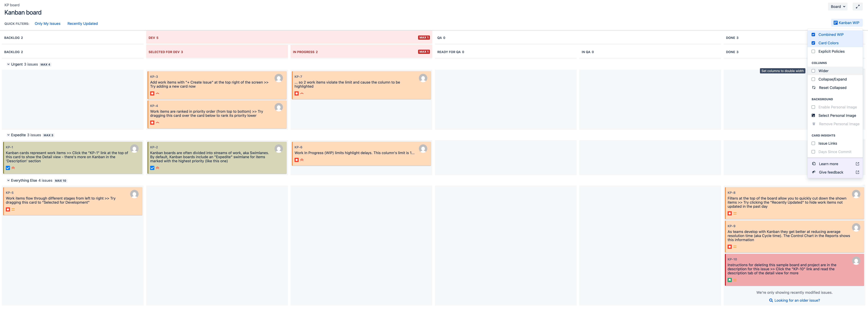Click the Selected for Dev column header

tap(217, 52)
